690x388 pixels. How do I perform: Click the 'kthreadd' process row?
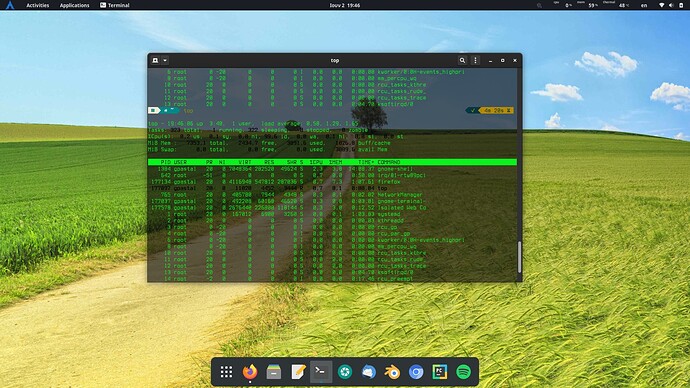332,220
